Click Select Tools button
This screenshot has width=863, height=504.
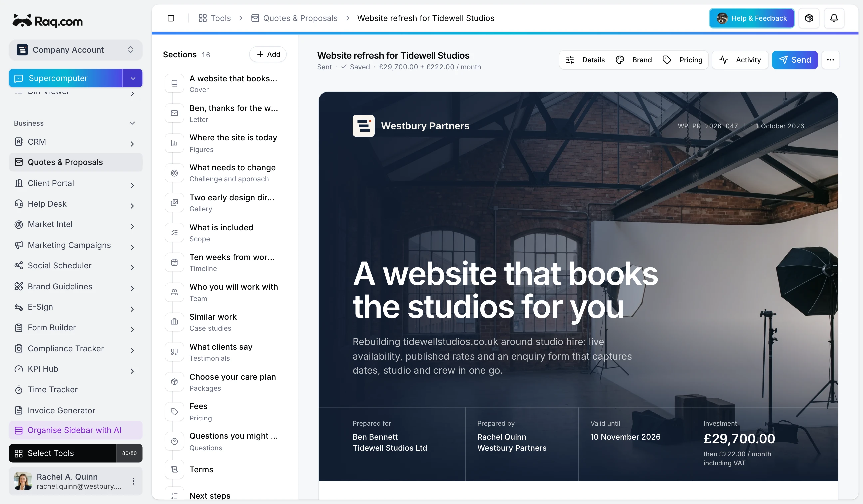pos(63,453)
